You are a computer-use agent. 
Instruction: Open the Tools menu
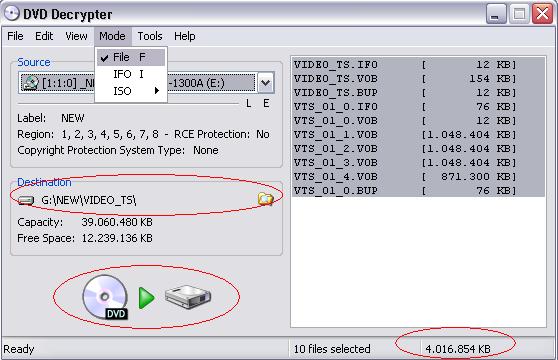point(150,36)
